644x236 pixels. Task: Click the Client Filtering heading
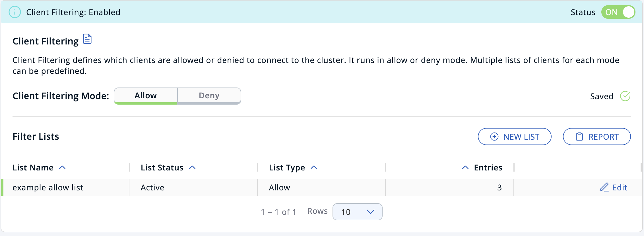coord(46,41)
